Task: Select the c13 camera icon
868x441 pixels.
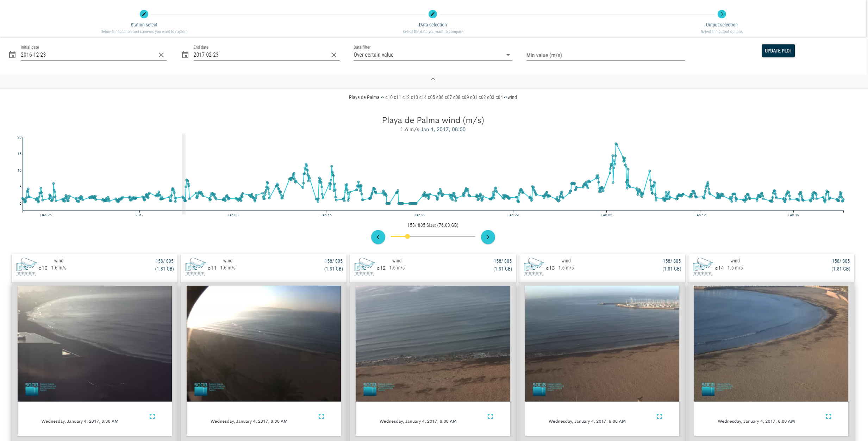Action: pyautogui.click(x=533, y=265)
